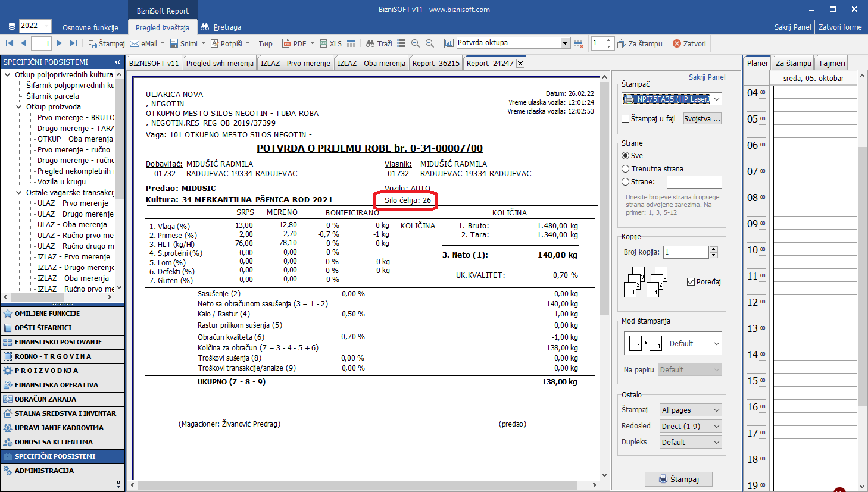
Task: Go to the last report page
Action: (73, 43)
